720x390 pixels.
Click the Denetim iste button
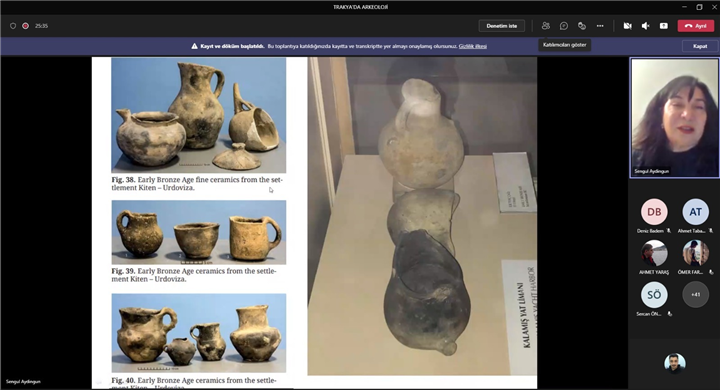[x=502, y=26]
